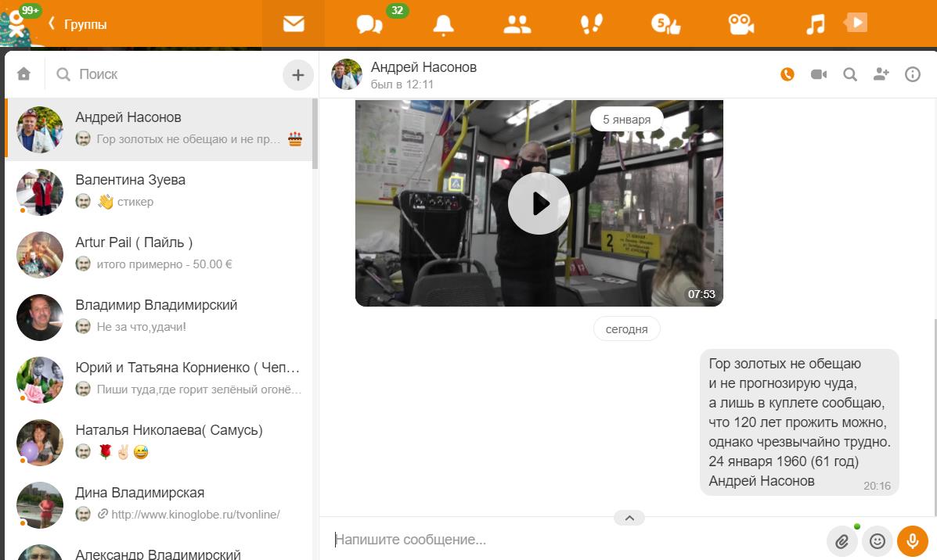
Task: Click the birthday cake icon next to Андрей Насонов
Action: 295,139
